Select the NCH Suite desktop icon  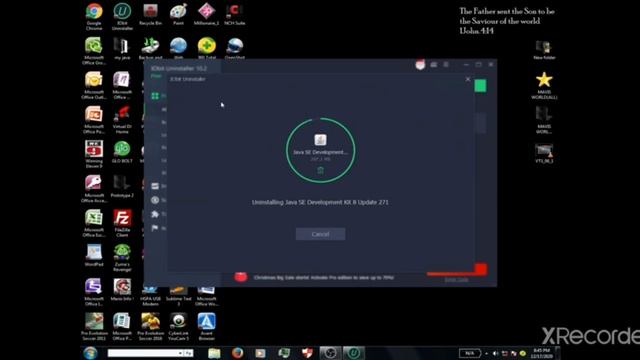pos(235,15)
